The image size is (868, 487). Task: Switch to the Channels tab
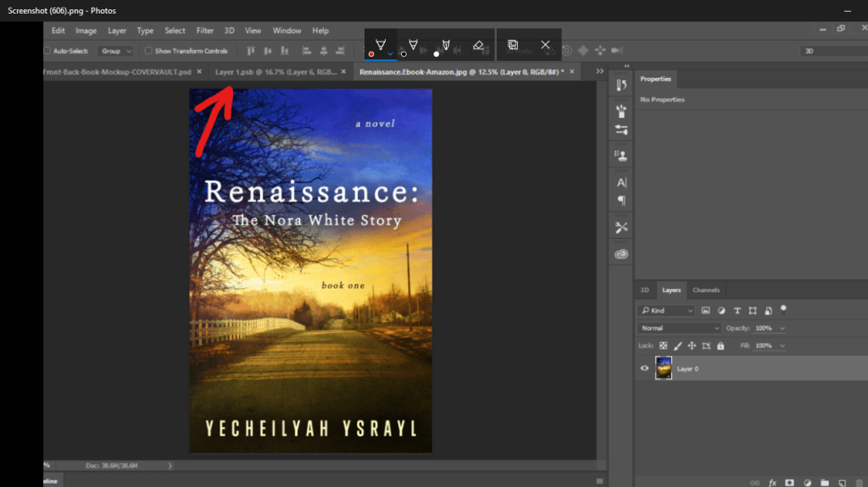click(x=705, y=290)
